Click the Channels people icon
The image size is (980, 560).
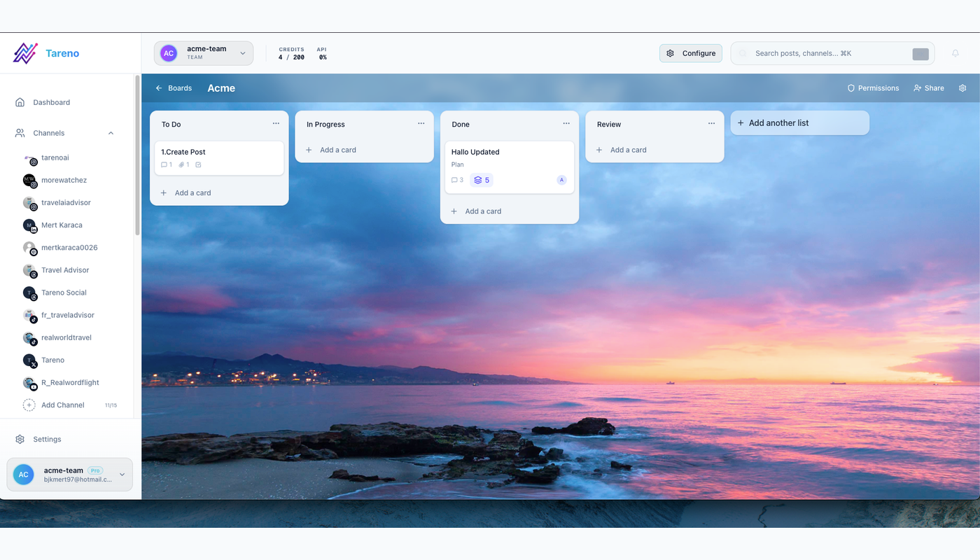tap(20, 133)
